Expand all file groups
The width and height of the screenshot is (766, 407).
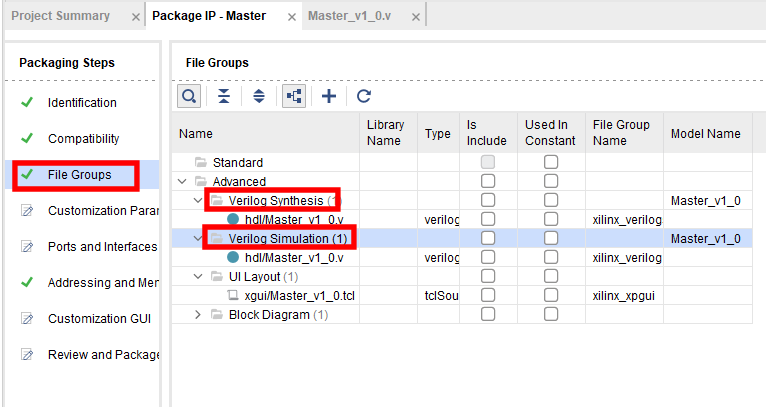[259, 96]
